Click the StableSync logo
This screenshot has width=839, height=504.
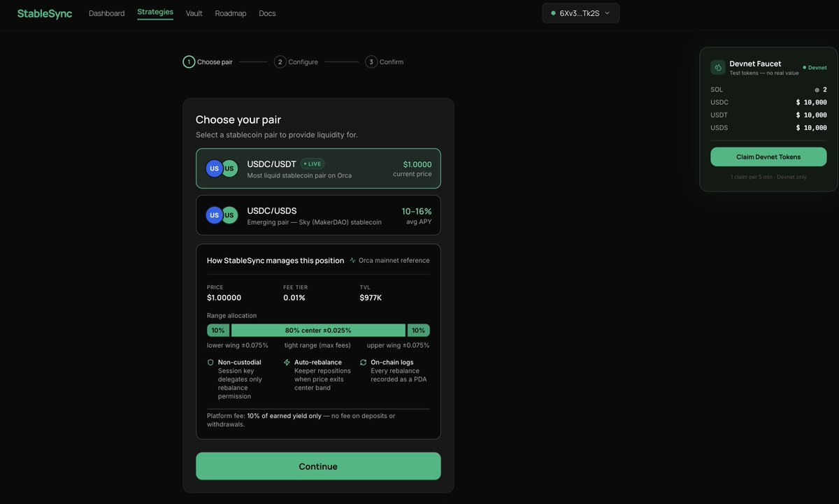coord(45,13)
